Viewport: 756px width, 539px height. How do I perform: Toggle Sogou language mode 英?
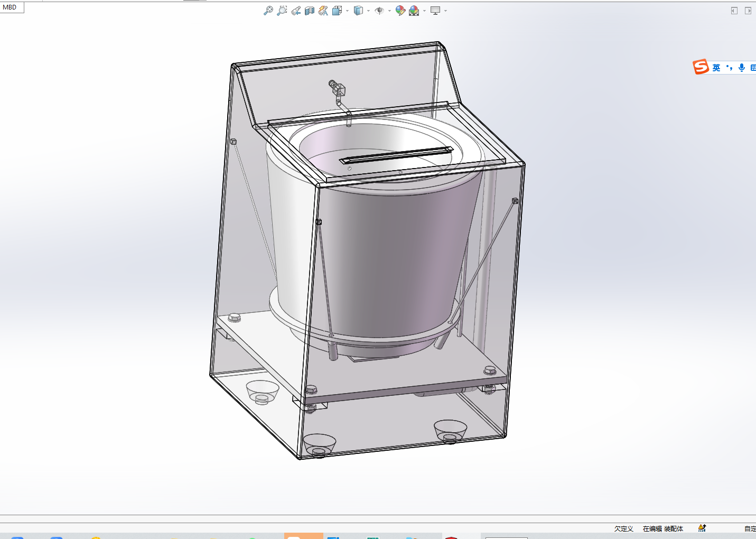tap(716, 68)
